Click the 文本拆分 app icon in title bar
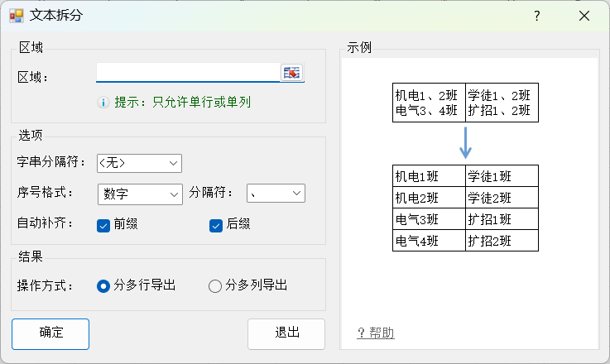 [17, 16]
